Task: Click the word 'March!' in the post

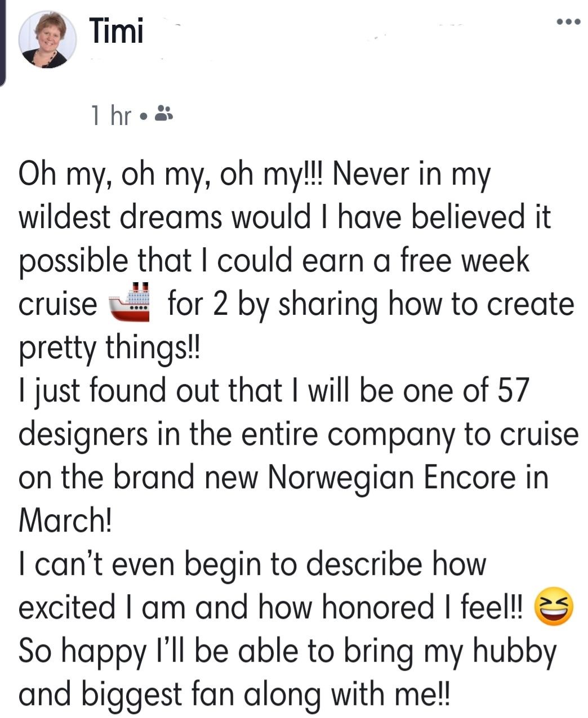Action: point(65,521)
